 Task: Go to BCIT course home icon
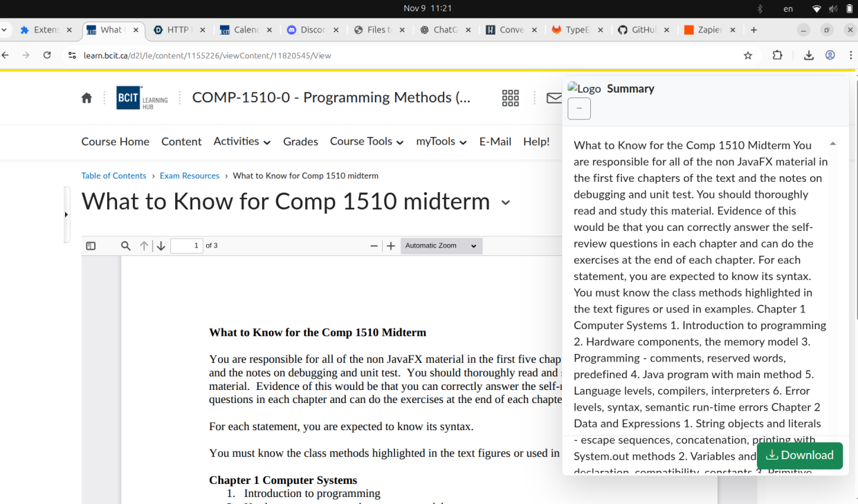[x=86, y=98]
